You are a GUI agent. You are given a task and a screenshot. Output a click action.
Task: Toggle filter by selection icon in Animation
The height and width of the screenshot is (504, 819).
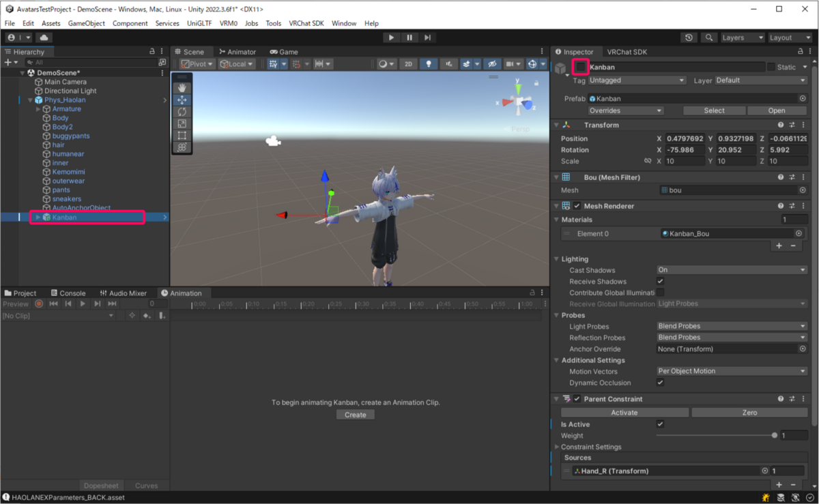pyautogui.click(x=132, y=316)
